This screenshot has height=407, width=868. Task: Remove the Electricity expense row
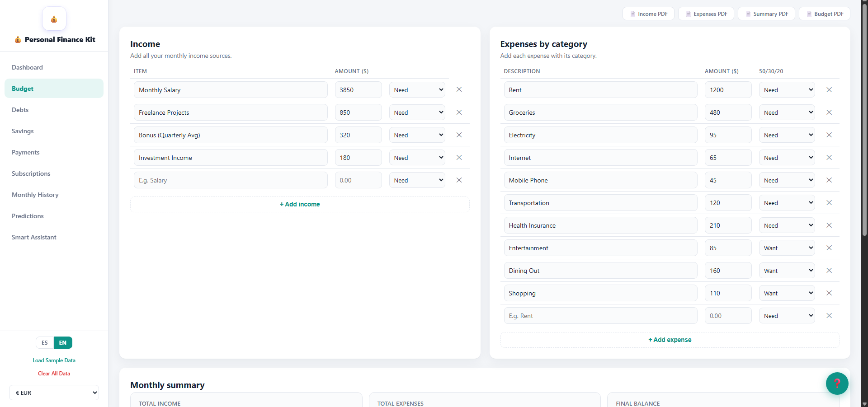829,135
